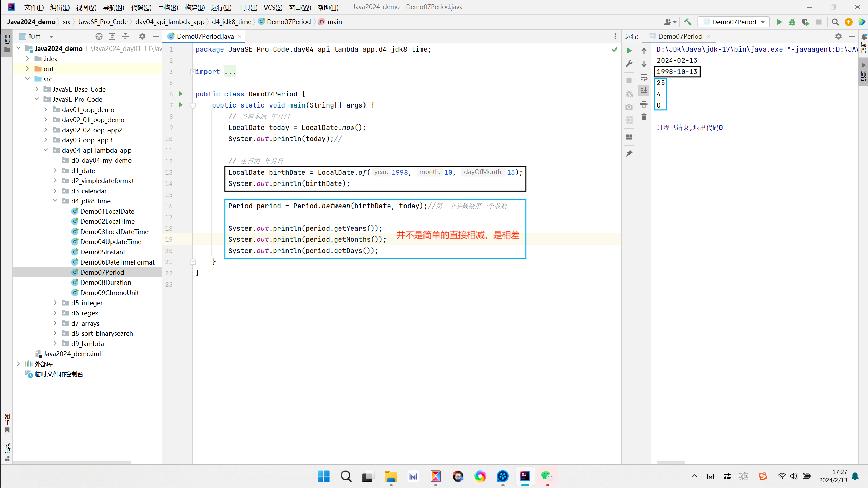868x488 pixels.
Task: Click the Print icon in Run panel
Action: click(x=644, y=104)
